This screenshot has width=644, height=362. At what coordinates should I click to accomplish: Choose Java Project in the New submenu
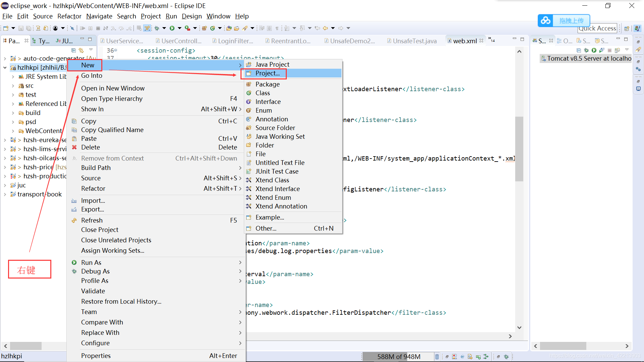tap(293, 64)
